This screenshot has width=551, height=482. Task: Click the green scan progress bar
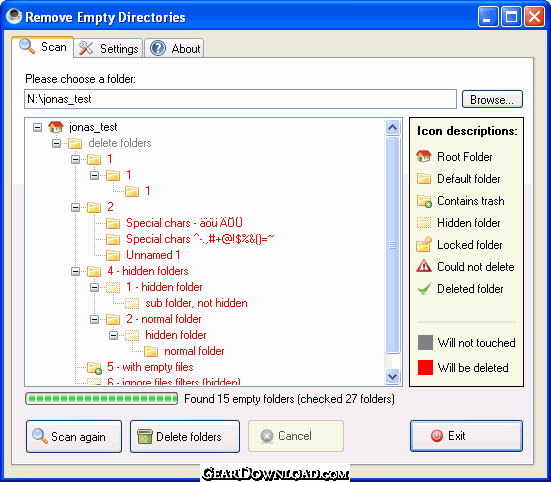pos(102,399)
